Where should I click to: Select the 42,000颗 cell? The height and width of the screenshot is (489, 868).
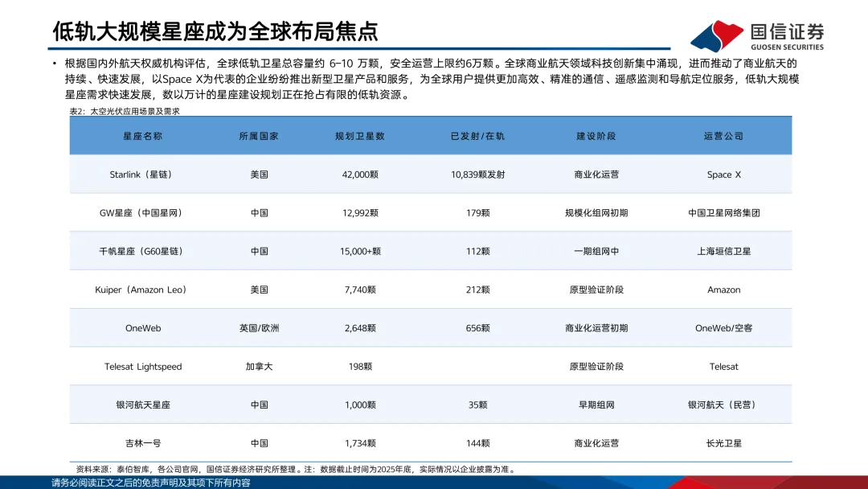[360, 175]
